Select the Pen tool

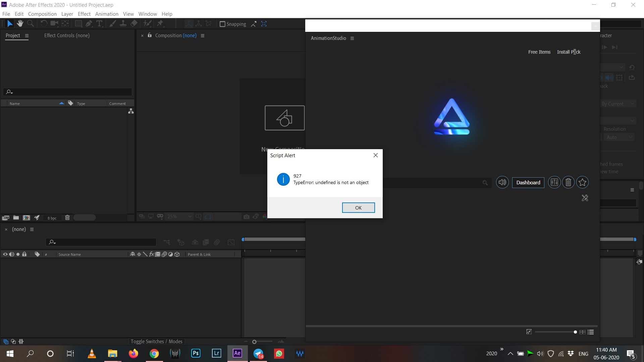pyautogui.click(x=89, y=23)
